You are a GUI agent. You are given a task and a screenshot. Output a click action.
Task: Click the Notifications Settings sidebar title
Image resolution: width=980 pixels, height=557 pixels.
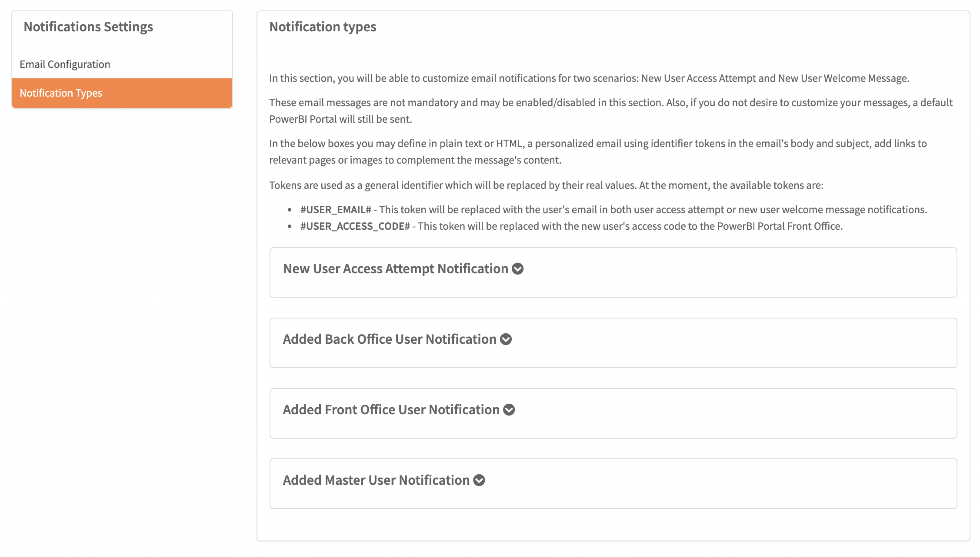point(88,27)
